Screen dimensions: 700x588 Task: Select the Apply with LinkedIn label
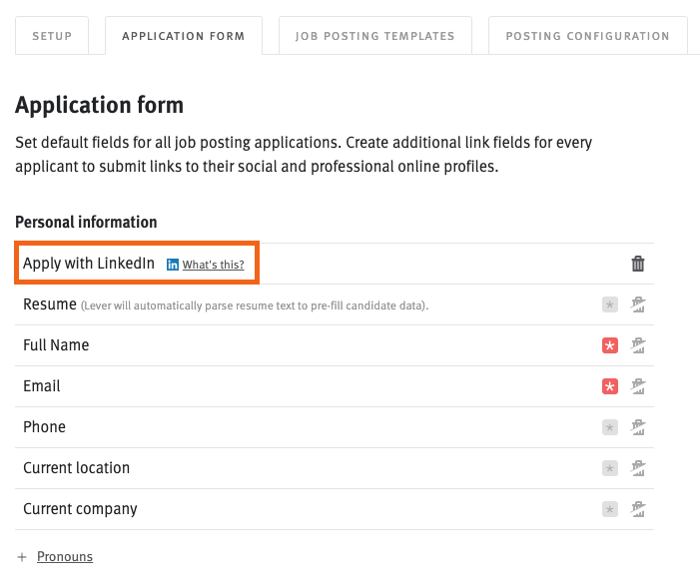pyautogui.click(x=89, y=264)
